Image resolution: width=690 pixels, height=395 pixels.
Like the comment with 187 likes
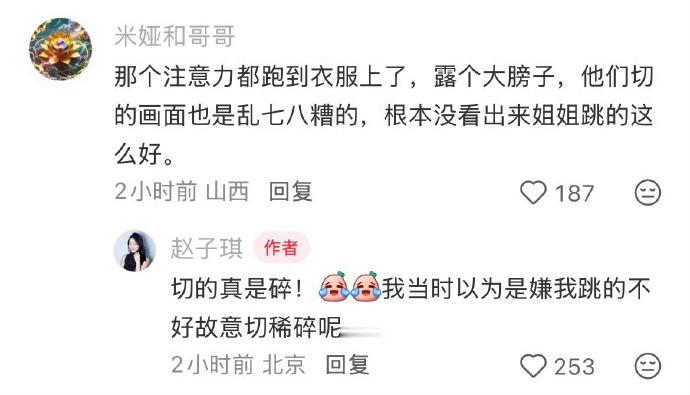[533, 192]
